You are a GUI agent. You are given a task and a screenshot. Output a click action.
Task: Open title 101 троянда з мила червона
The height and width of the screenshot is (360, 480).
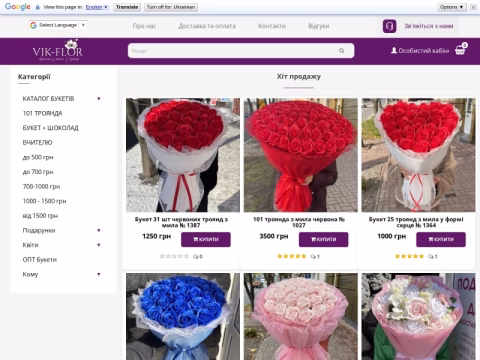coord(299,222)
